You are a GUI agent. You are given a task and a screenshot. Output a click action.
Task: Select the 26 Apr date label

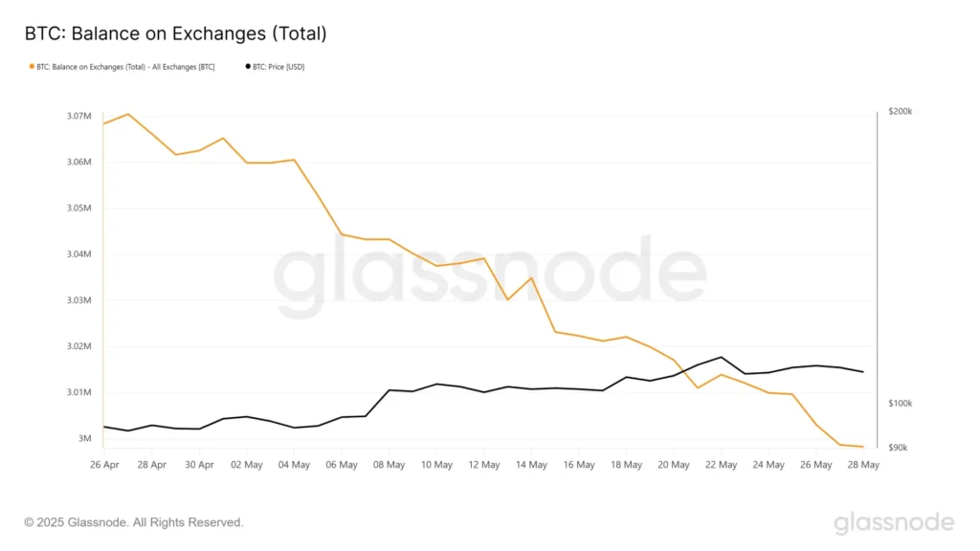click(104, 465)
